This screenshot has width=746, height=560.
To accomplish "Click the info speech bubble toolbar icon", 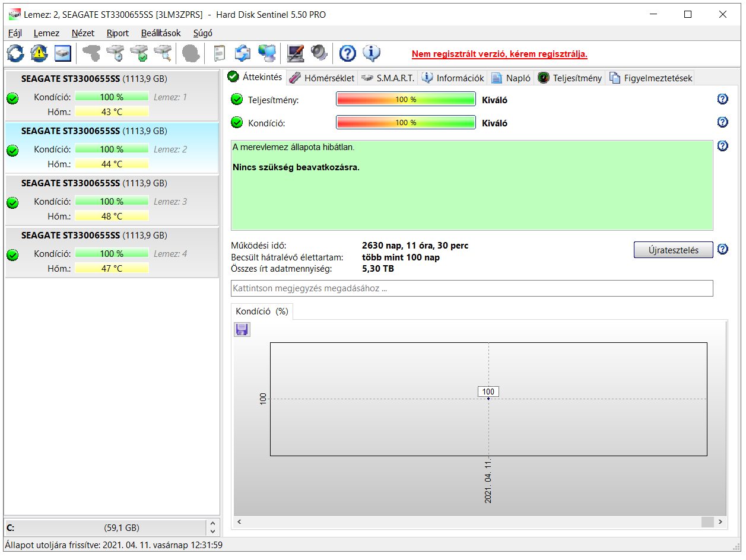I will pyautogui.click(x=371, y=53).
